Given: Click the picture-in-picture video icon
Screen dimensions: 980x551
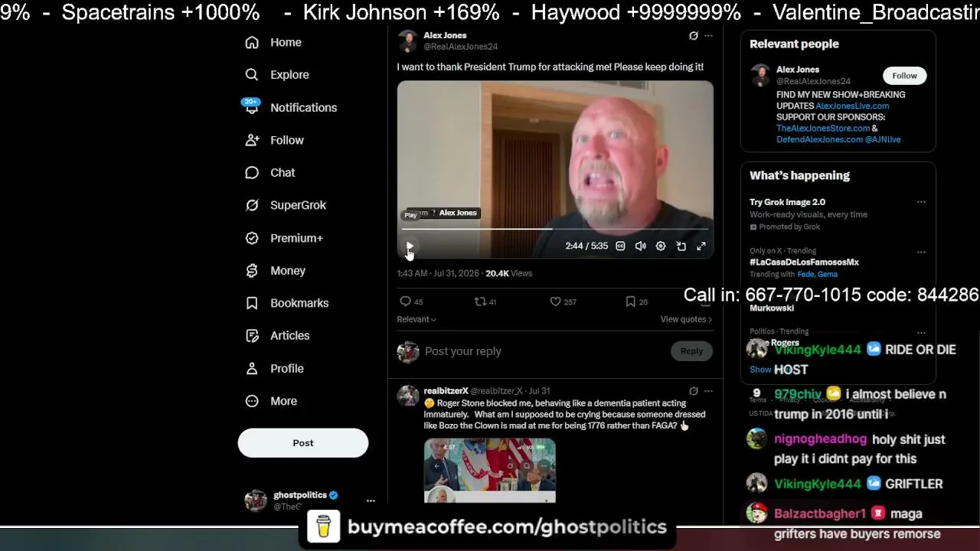Looking at the screenshot, I should pyautogui.click(x=681, y=246).
